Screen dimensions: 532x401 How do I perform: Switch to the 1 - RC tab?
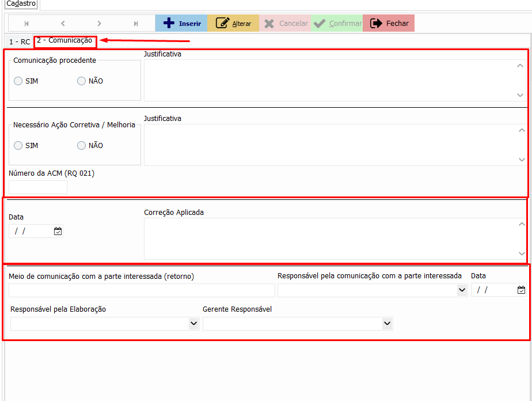(x=20, y=42)
